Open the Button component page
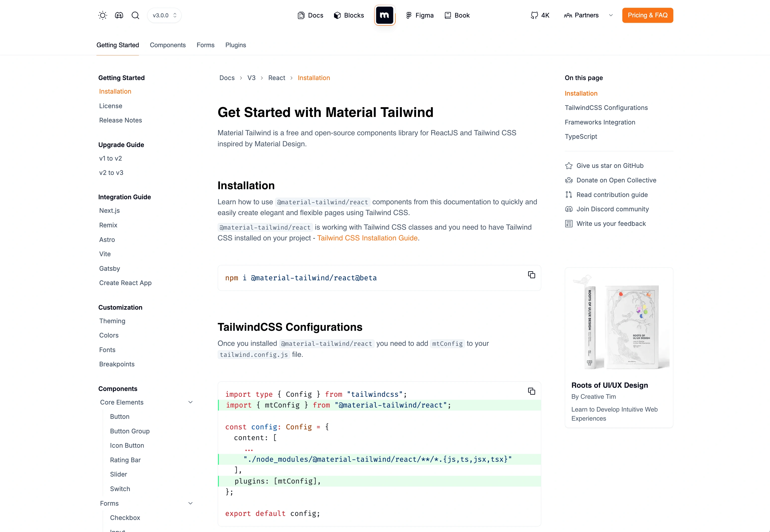Screen dimensions: 770x532 tap(120, 417)
